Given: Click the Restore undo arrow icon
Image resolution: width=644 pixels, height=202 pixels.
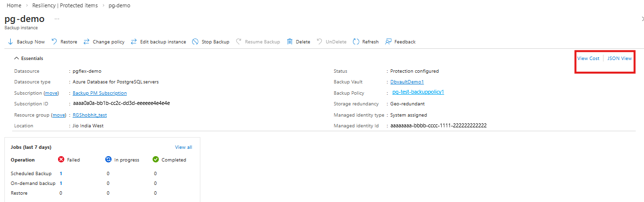Looking at the screenshot, I should click(54, 42).
